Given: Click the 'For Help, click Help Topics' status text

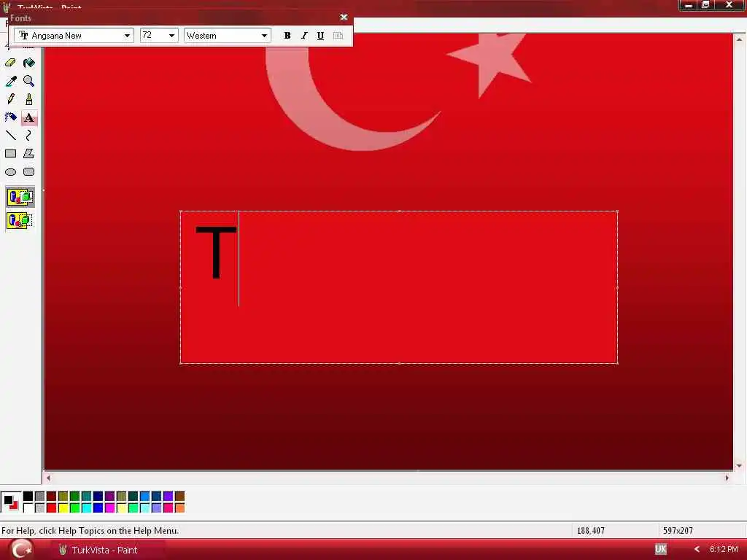Looking at the screenshot, I should pos(90,531).
